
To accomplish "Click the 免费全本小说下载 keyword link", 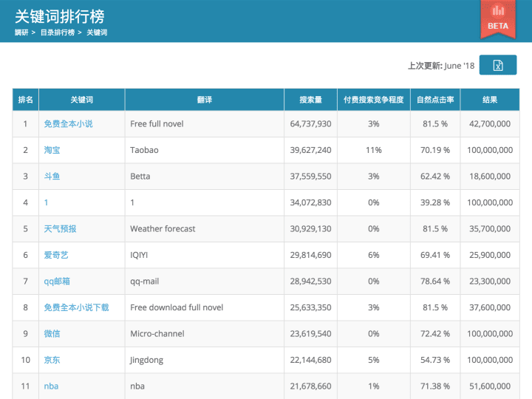I will [76, 307].
